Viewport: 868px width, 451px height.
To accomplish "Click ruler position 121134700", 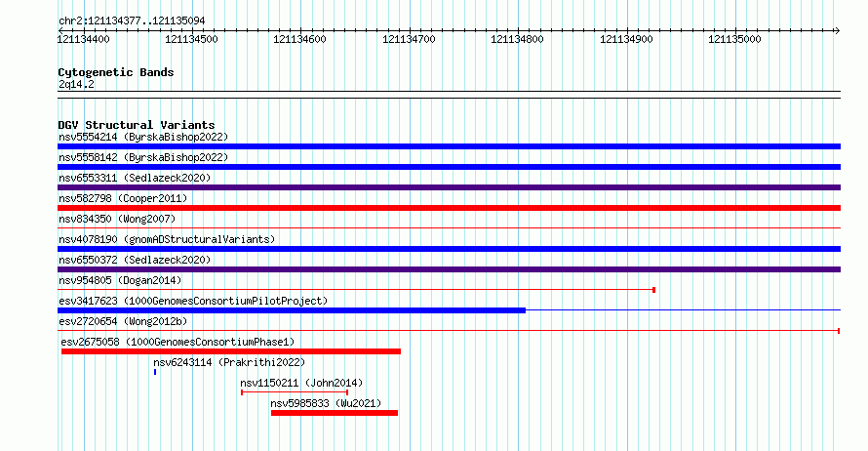I will point(409,39).
